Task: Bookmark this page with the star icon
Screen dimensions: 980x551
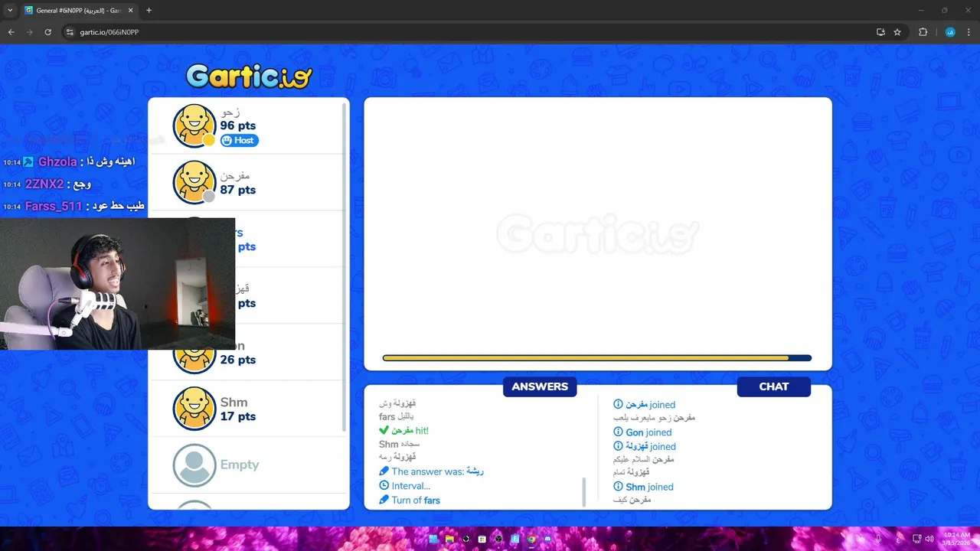Action: (897, 32)
